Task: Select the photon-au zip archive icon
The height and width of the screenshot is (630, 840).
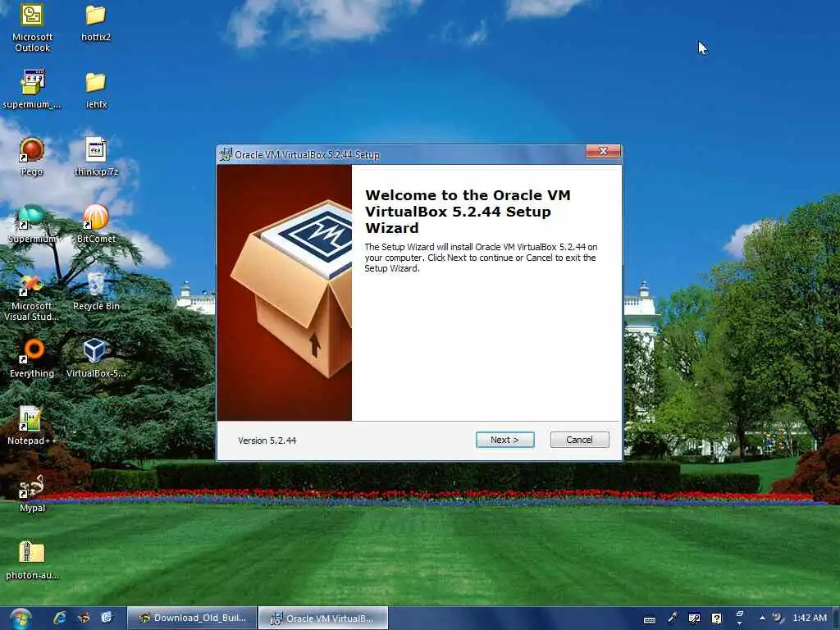Action: [32, 561]
